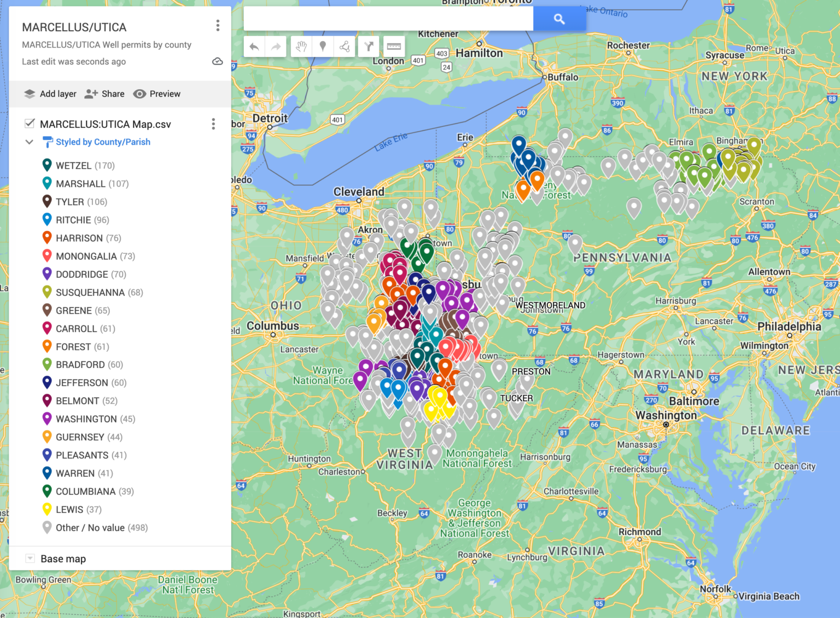This screenshot has height=618, width=840.
Task: Select the Add marker tool
Action: tap(322, 46)
